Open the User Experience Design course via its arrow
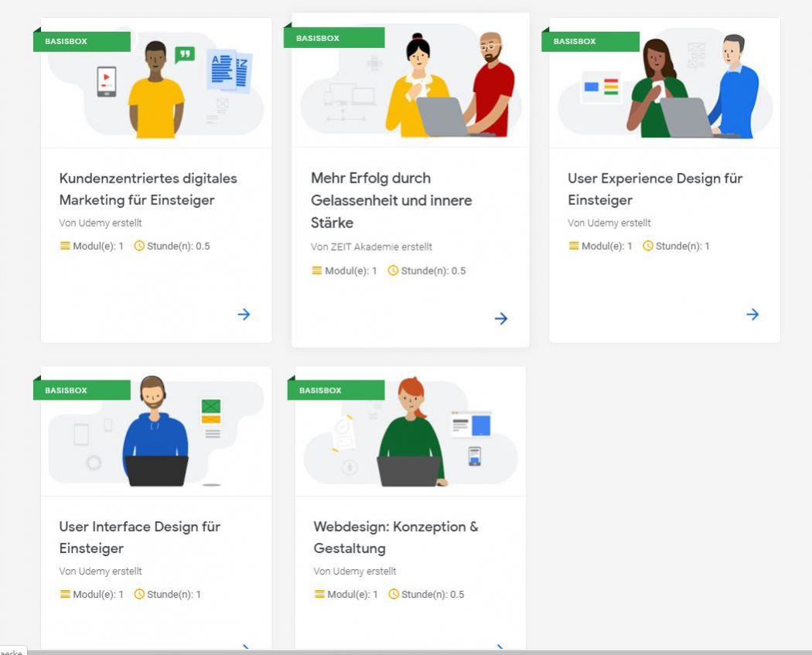 (x=752, y=314)
